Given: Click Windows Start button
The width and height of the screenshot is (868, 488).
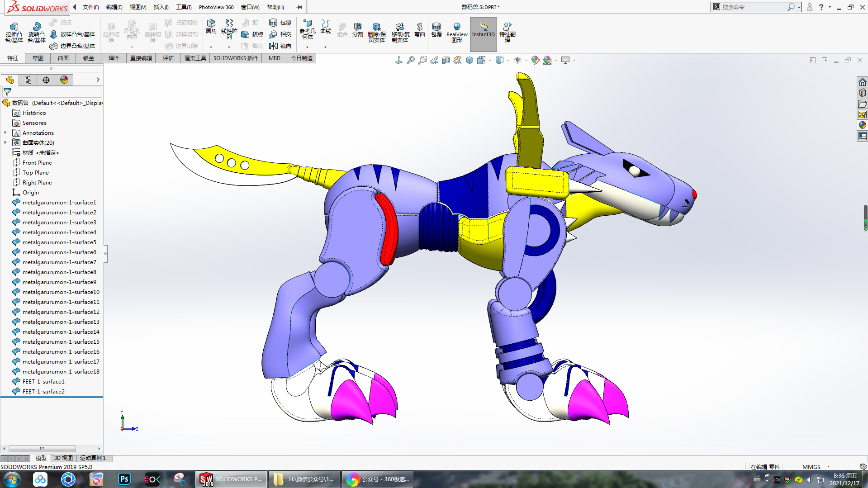Looking at the screenshot, I should (12, 479).
